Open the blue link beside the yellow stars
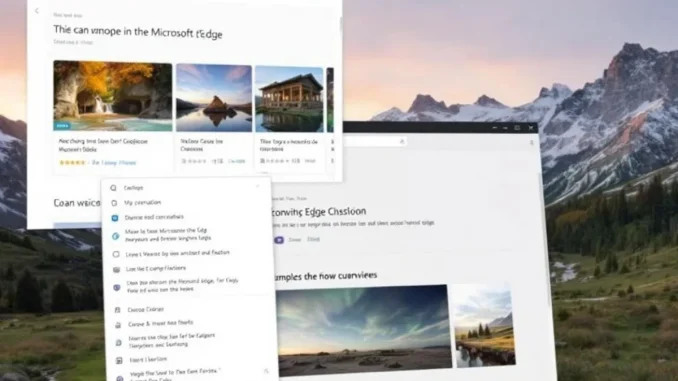Screen dimensions: 678x381 (114, 163)
